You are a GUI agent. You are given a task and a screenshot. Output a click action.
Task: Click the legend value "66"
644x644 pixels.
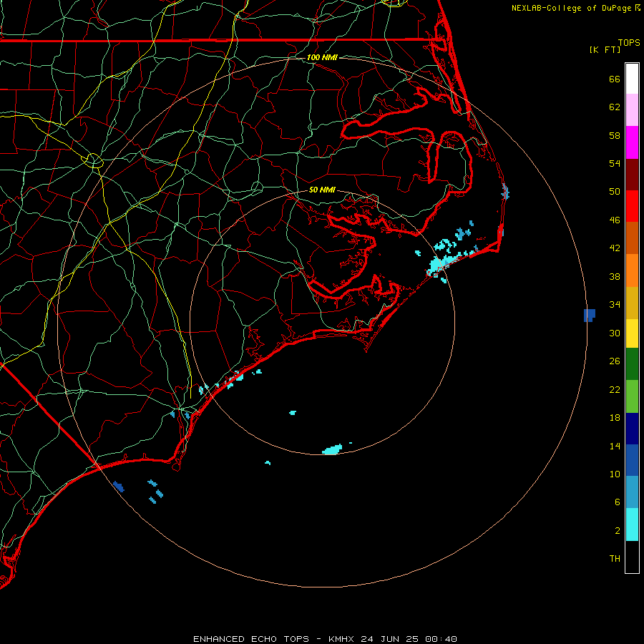coord(615,79)
